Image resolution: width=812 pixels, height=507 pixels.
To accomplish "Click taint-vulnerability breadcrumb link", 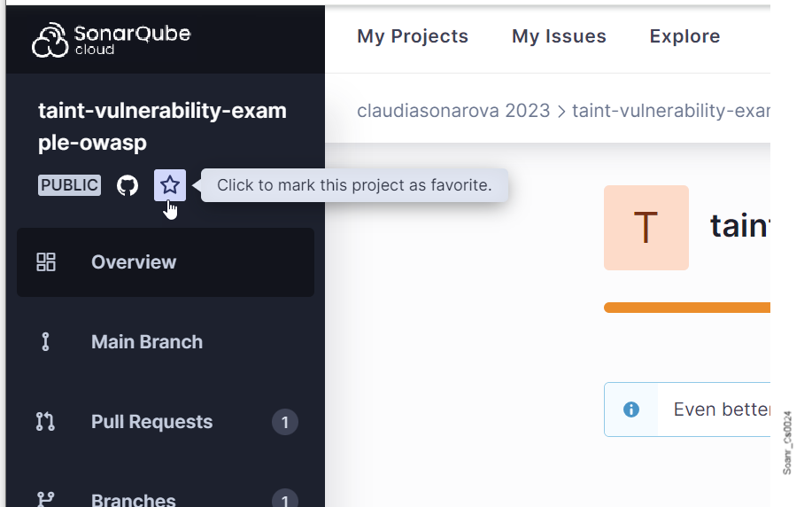I will [x=671, y=111].
